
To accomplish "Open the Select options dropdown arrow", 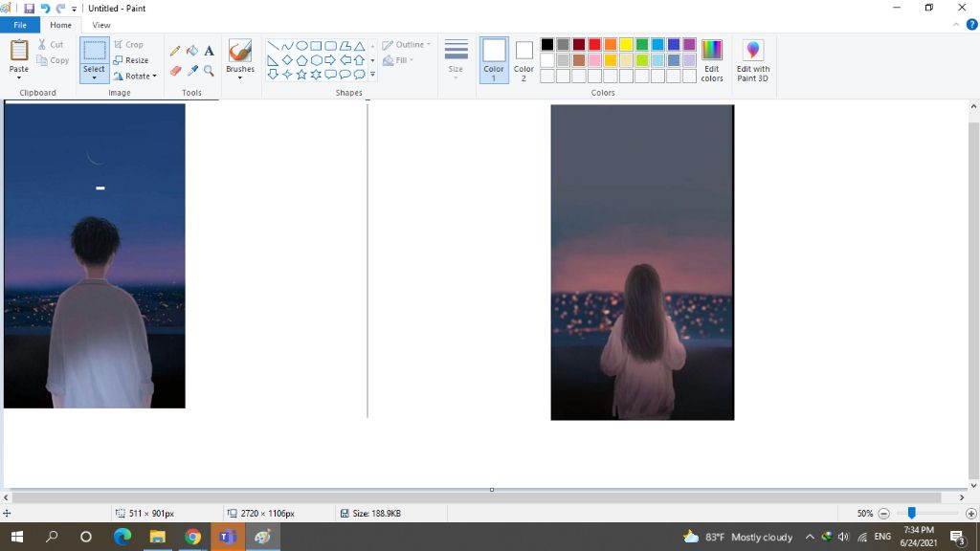I will point(95,78).
